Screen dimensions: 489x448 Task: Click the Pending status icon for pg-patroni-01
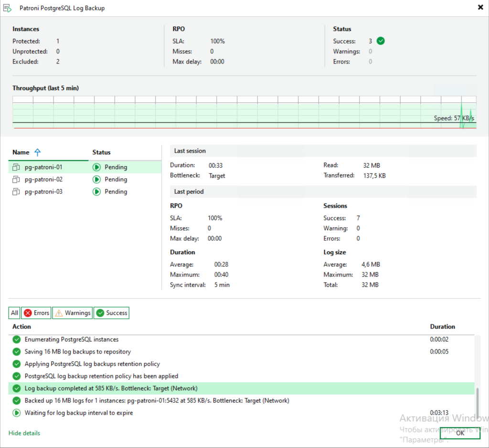coord(96,167)
